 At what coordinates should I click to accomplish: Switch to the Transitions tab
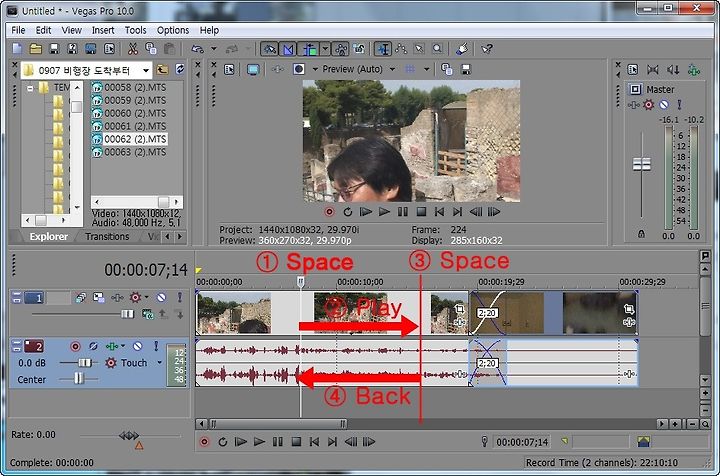(107, 236)
